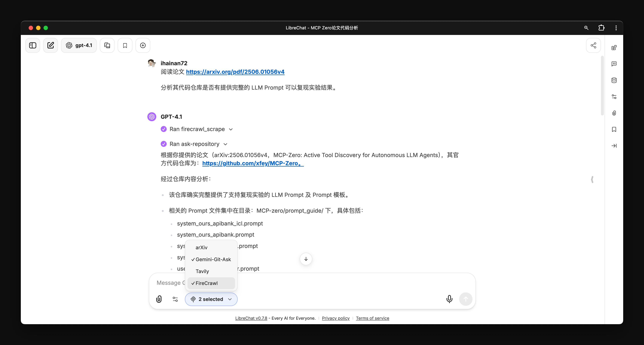This screenshot has width=644, height=345.
Task: Click the circled plus icon in toolbar
Action: pos(143,45)
